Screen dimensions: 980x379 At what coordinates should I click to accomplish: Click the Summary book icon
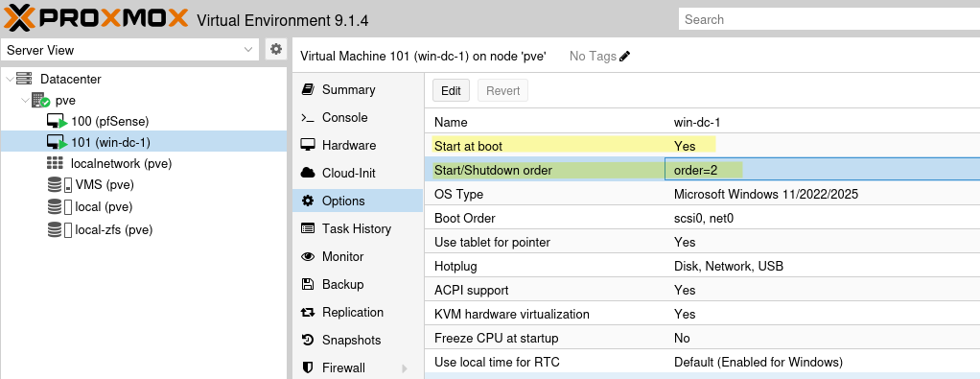[307, 89]
